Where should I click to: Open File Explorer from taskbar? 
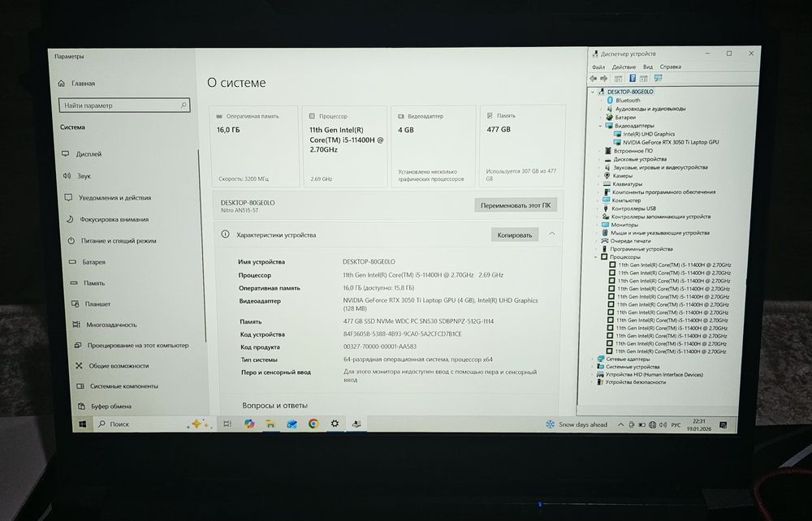point(270,424)
